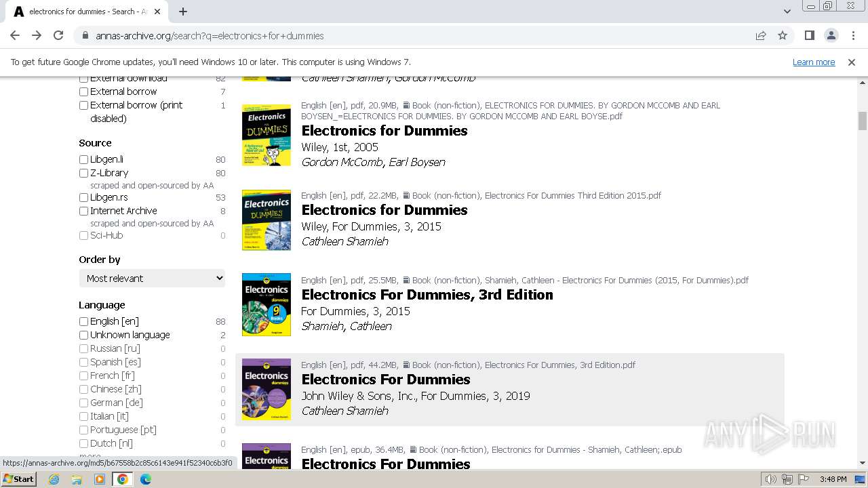868x488 pixels.
Task: Filter by Libgen.li source
Action: (x=83, y=159)
